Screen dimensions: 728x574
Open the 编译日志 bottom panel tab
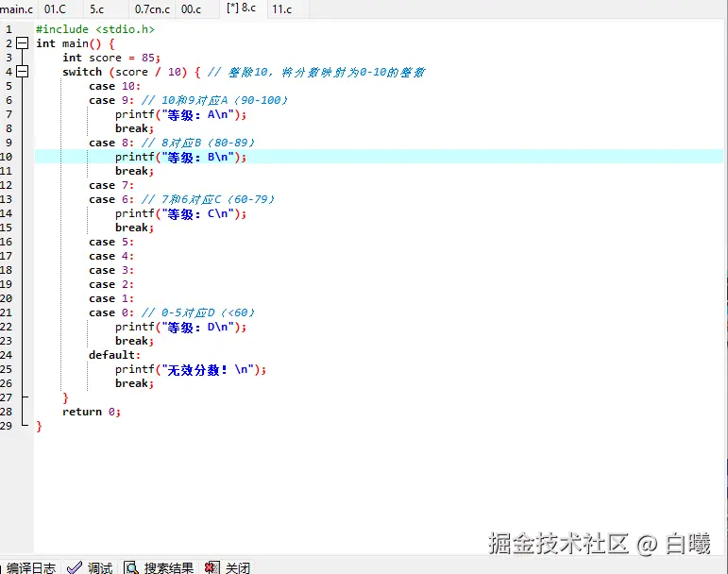(x=30, y=568)
